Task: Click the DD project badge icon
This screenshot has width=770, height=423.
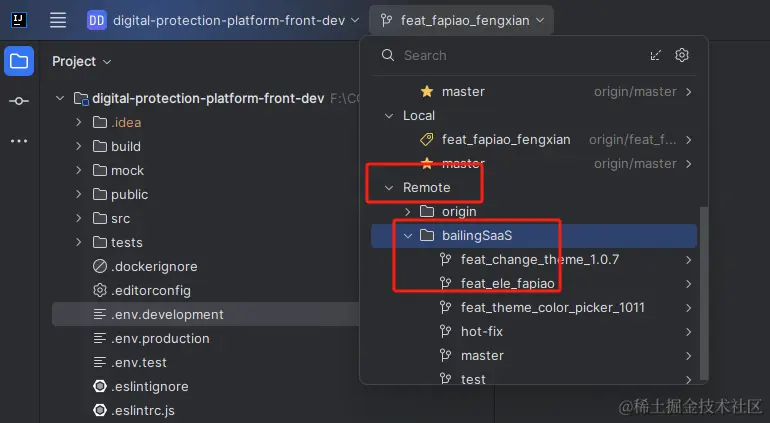Action: [96, 20]
